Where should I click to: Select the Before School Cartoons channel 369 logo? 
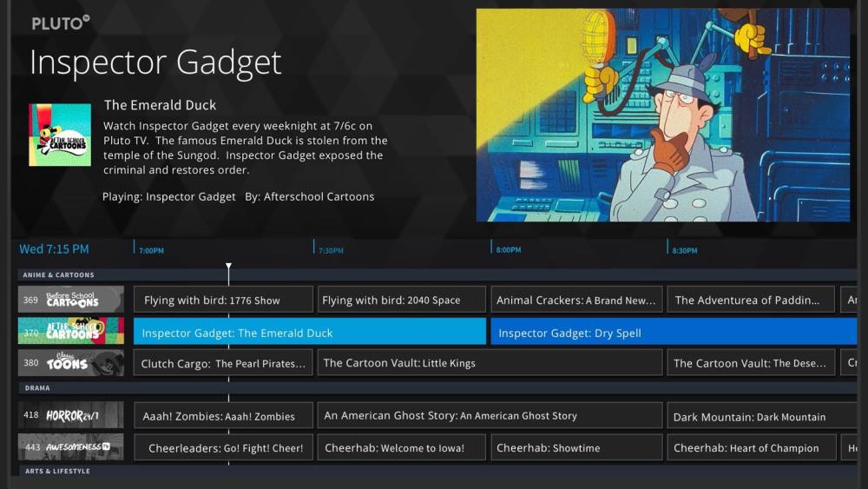pyautogui.click(x=71, y=300)
